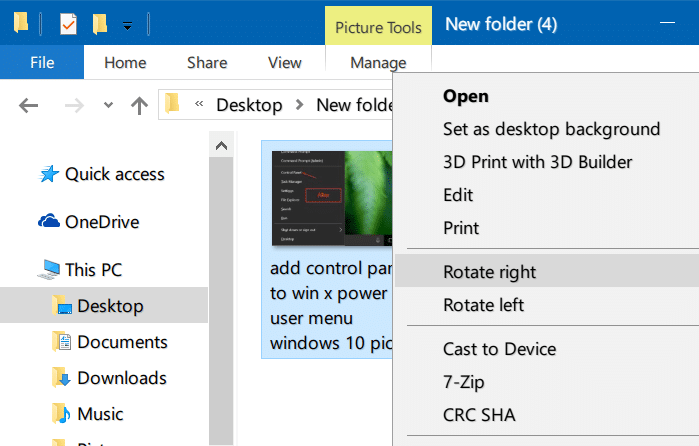The image size is (699, 446).
Task: Click the New folder icon in quick access toolbar
Action: pyautogui.click(x=100, y=24)
